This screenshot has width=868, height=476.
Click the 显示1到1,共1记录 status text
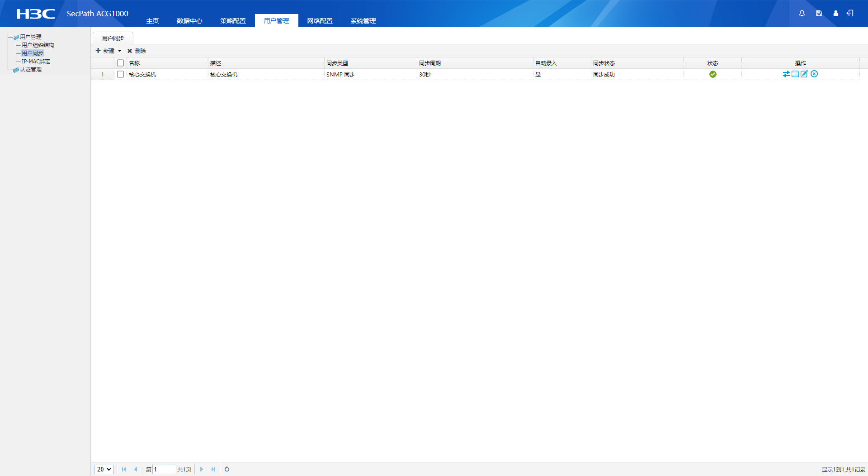(x=843, y=470)
